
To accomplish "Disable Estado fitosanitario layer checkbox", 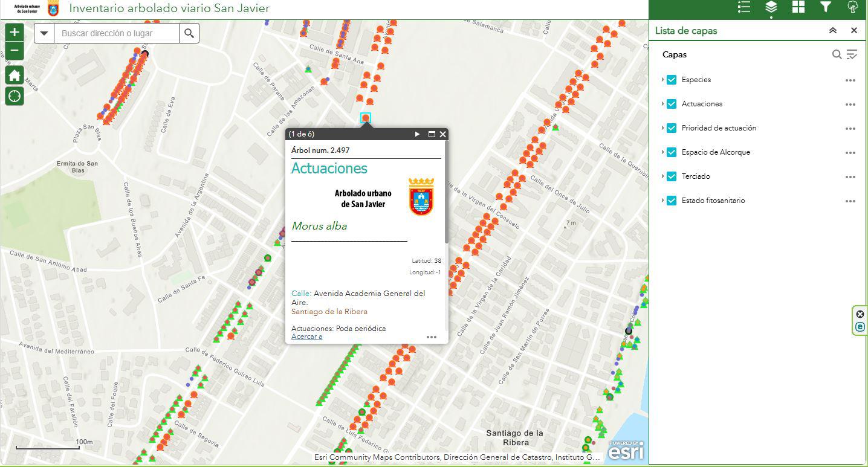I will [671, 201].
